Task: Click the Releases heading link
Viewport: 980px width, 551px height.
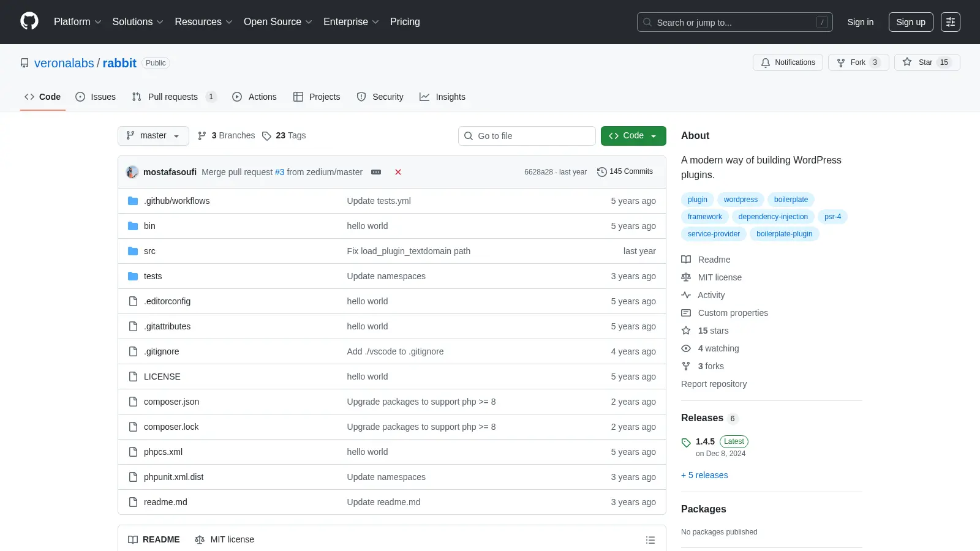Action: point(710,418)
